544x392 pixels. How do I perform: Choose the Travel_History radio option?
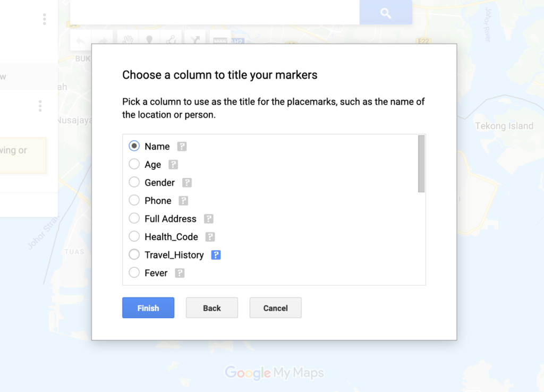click(134, 254)
